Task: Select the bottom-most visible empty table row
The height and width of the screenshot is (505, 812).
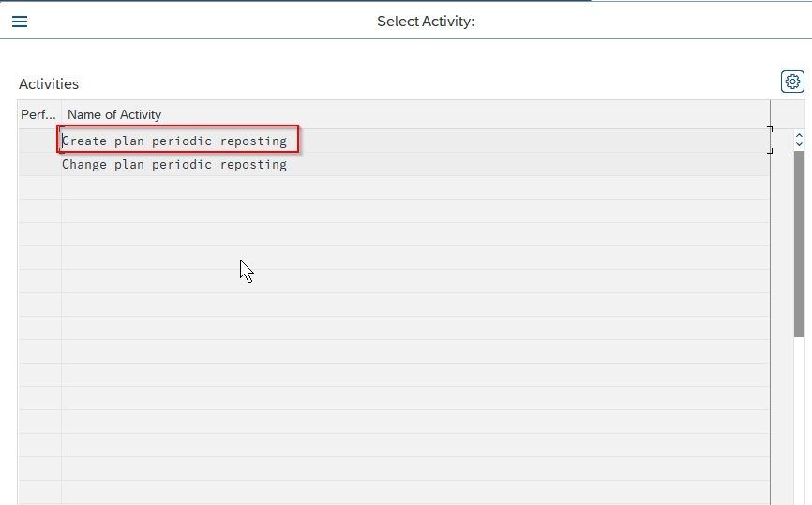Action: (x=394, y=493)
